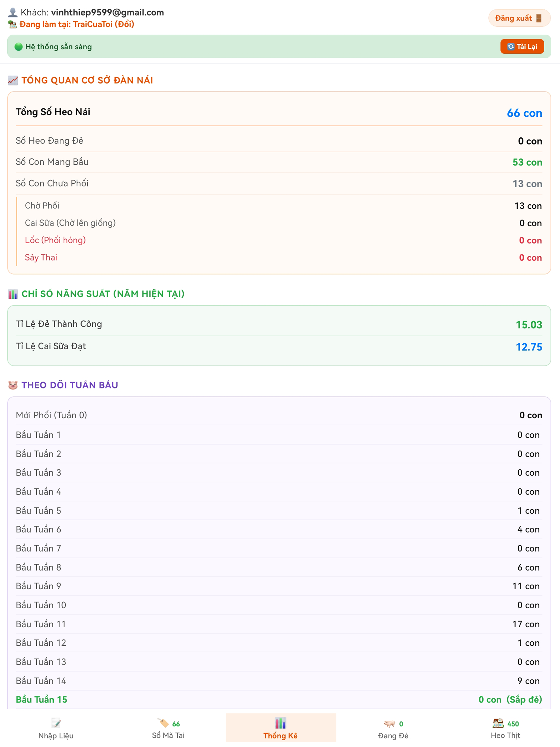Click the 'Bầu Tuần 5' row
Screen dimensions: 560x747
tap(279, 510)
